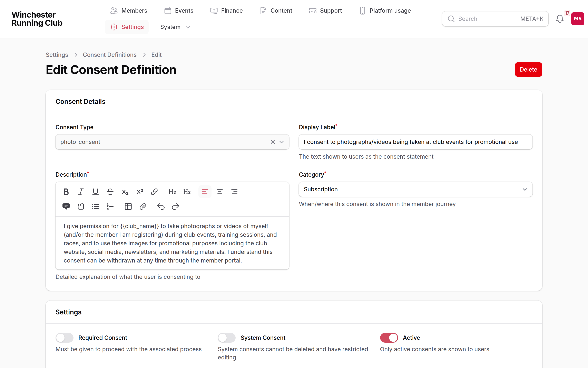The width and height of the screenshot is (588, 368).
Task: Open the Platform usage section
Action: 385,11
